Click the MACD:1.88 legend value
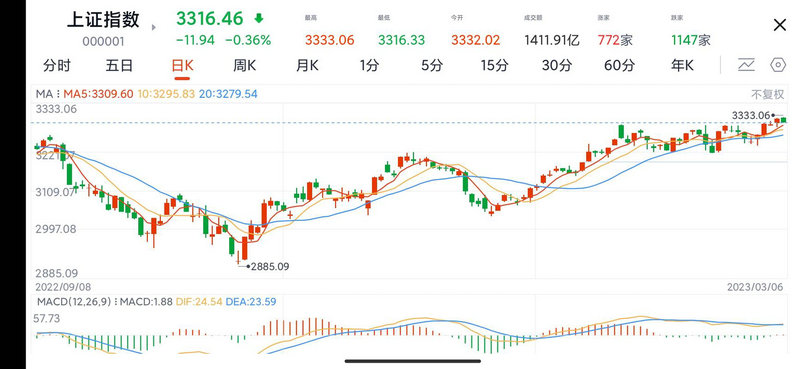The image size is (800, 369). (x=145, y=302)
